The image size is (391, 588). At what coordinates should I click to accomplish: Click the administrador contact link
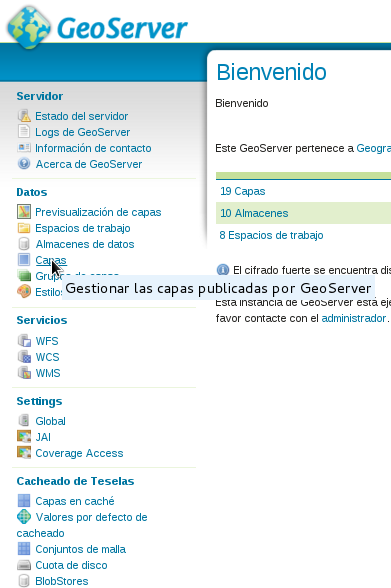(x=354, y=318)
